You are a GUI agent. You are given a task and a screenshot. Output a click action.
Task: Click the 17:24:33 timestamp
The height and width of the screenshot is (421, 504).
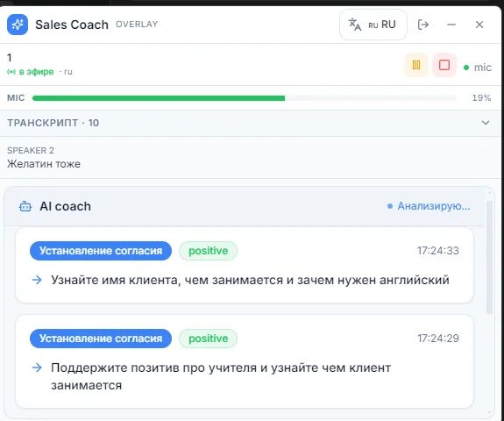(437, 251)
